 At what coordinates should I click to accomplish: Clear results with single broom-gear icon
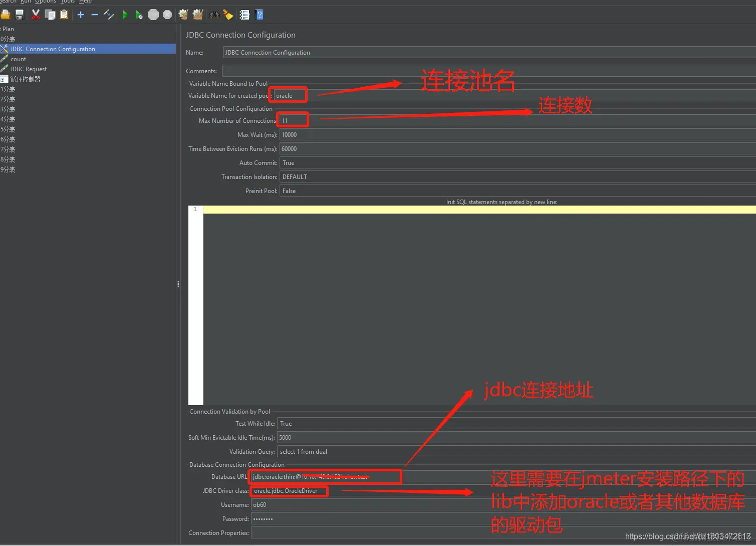(x=183, y=15)
